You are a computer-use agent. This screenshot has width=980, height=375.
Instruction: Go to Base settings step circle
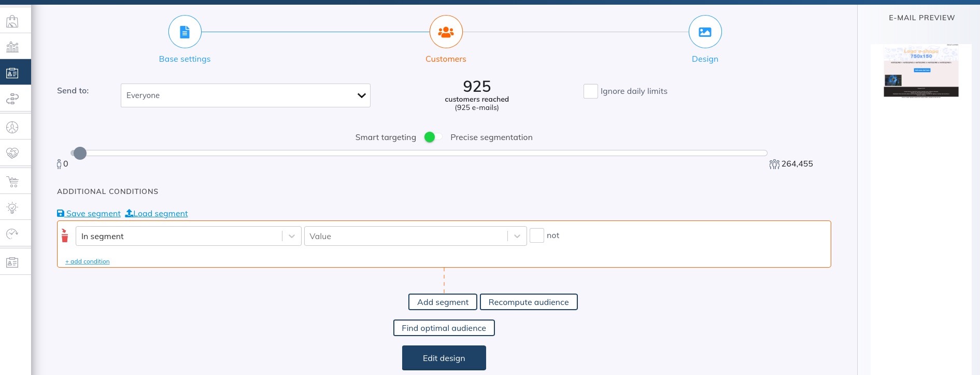pos(185,32)
